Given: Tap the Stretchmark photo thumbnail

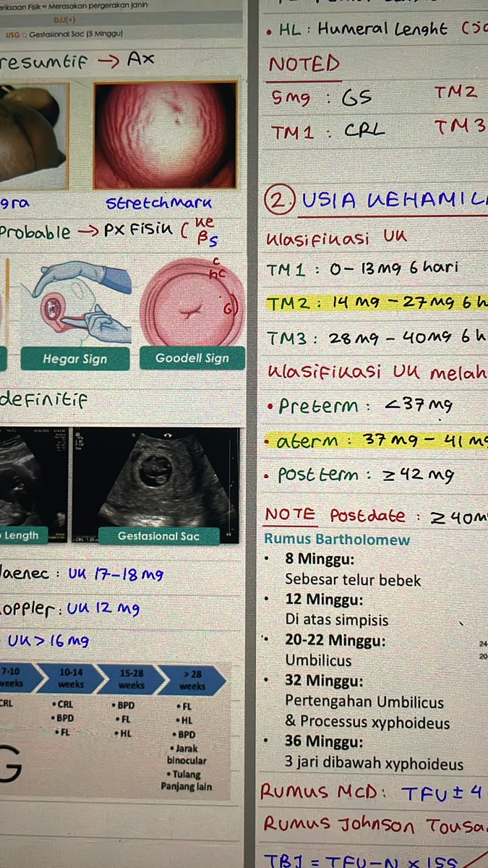Looking at the screenshot, I should (165, 135).
